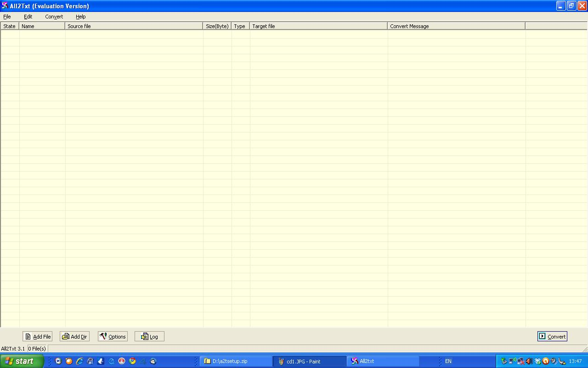
Task: Switch to the cd1.JPG - Paint taskbar window
Action: 310,361
